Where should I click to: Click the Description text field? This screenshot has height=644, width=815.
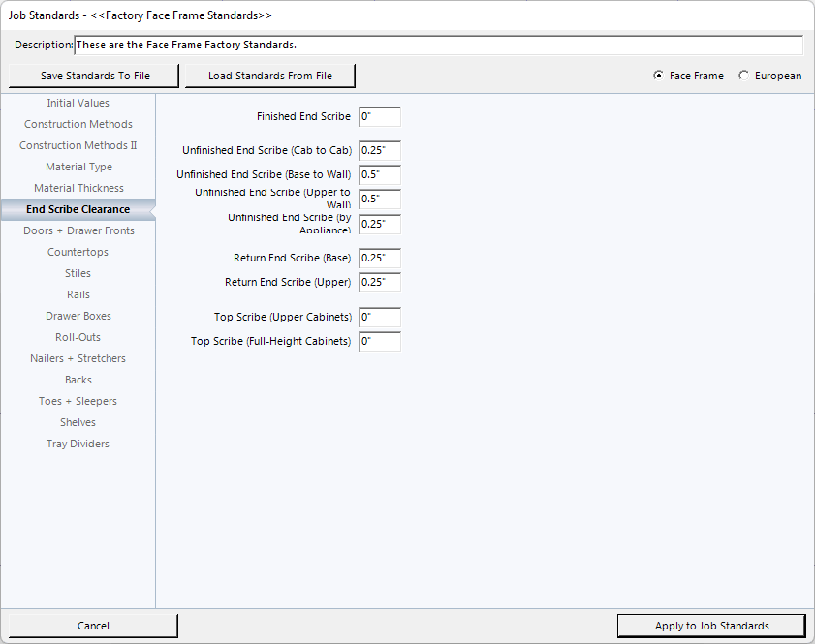click(438, 46)
